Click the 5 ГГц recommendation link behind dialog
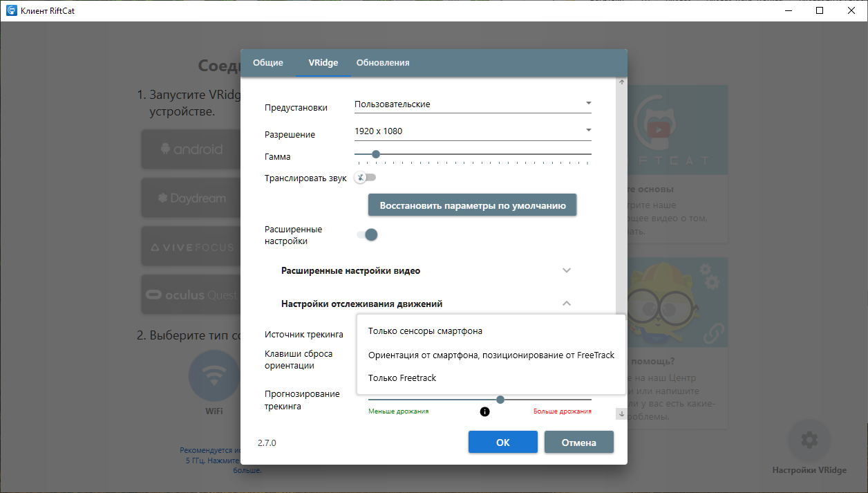The height and width of the screenshot is (493, 868). click(x=210, y=460)
